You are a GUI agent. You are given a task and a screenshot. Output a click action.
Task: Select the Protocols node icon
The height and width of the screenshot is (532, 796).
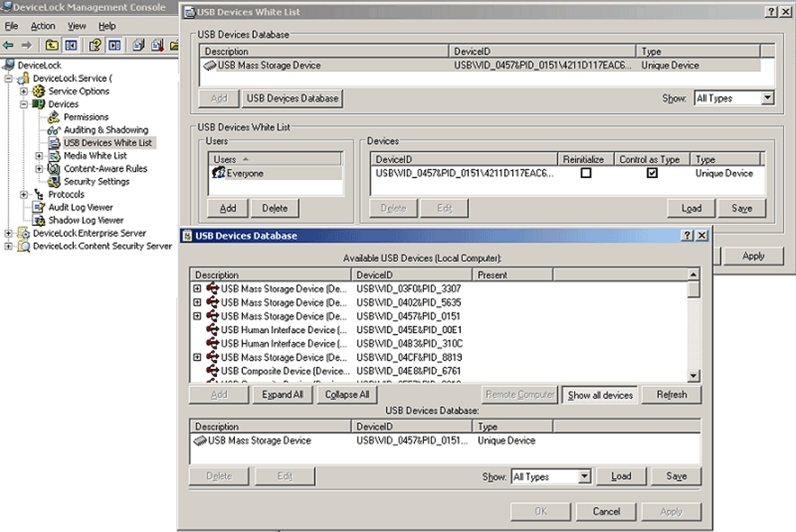[39, 194]
